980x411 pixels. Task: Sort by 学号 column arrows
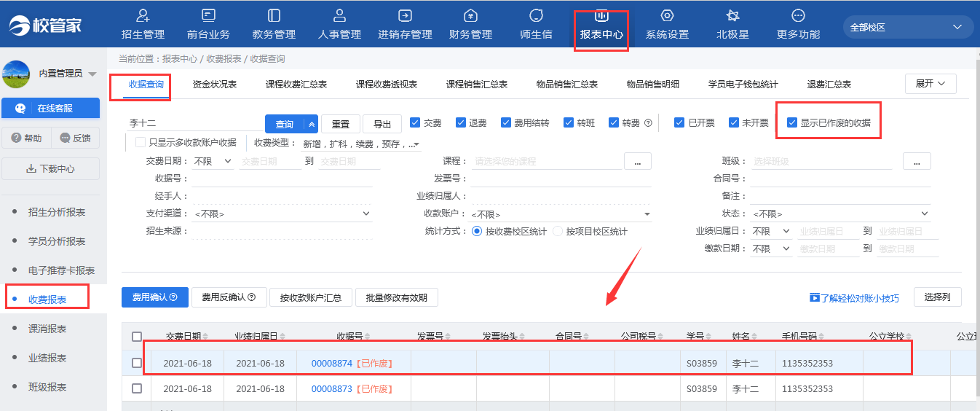point(709,337)
